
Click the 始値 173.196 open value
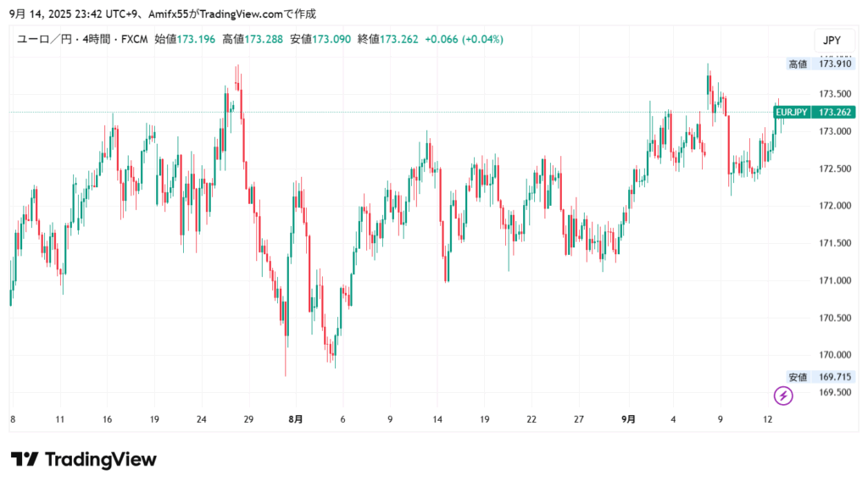tap(186, 39)
